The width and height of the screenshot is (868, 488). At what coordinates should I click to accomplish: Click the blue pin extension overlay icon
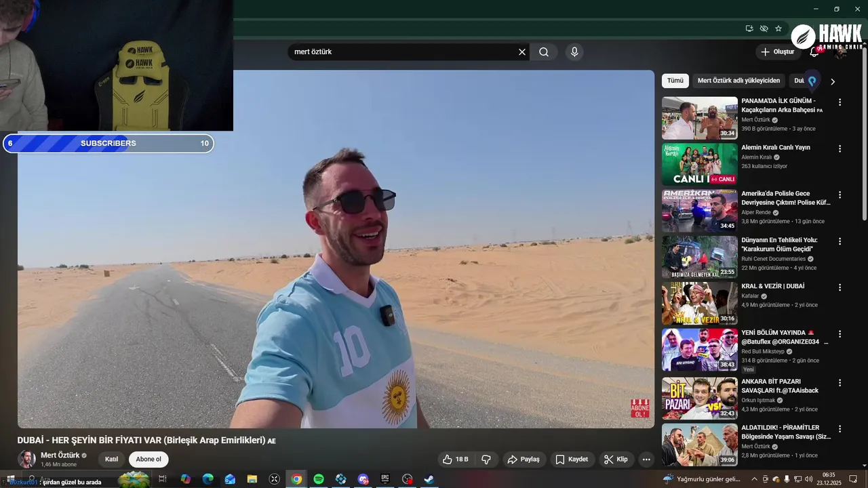[x=812, y=81]
